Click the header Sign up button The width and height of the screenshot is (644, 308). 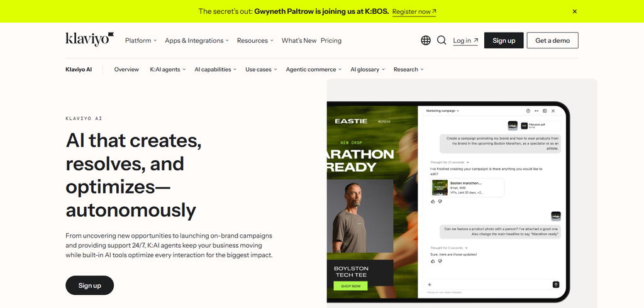click(504, 40)
